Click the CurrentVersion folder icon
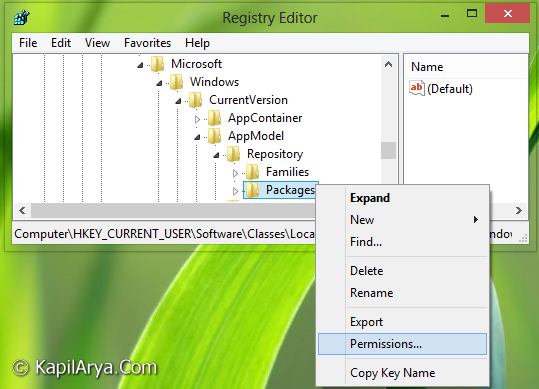 coord(196,100)
